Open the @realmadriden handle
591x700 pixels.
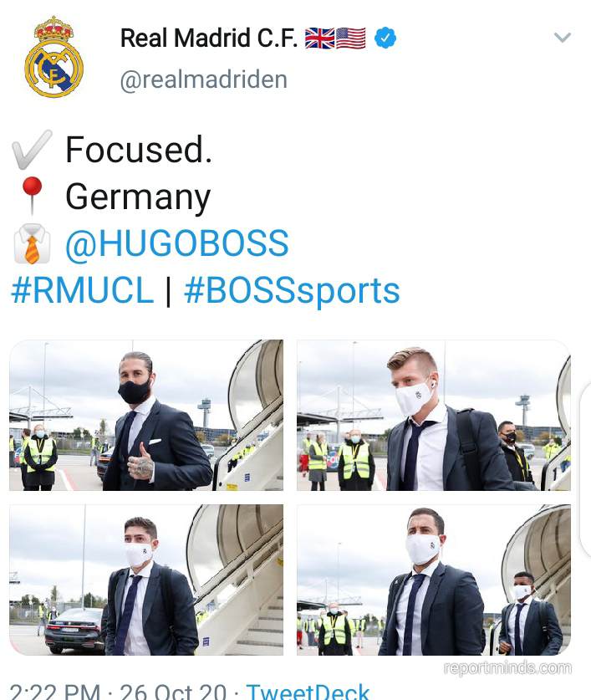[x=203, y=80]
